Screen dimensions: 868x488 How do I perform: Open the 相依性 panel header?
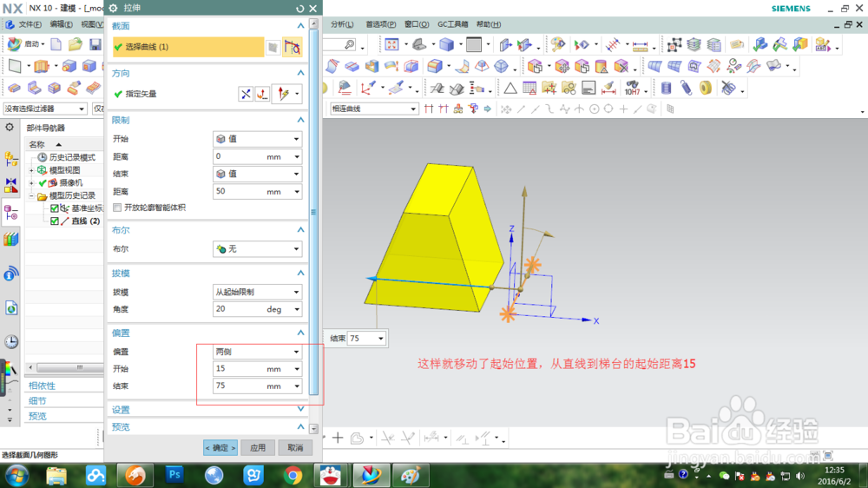coord(42,386)
